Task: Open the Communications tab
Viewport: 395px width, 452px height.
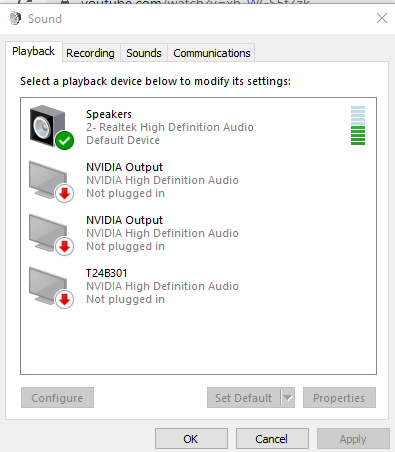Action: coord(212,53)
